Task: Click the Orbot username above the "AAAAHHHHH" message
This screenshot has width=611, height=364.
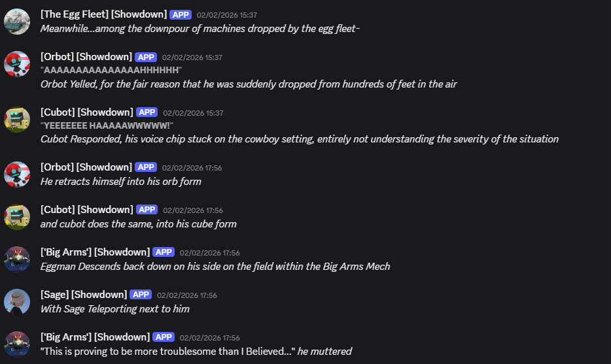Action: coord(86,57)
